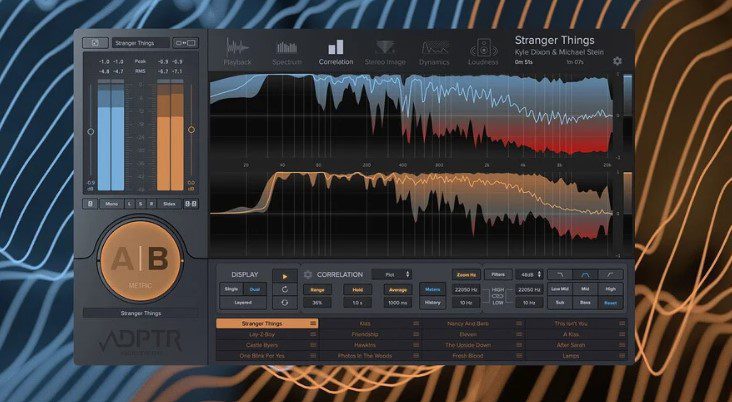
Task: Open menu icon for Castle Byers track
Action: pyautogui.click(x=313, y=345)
